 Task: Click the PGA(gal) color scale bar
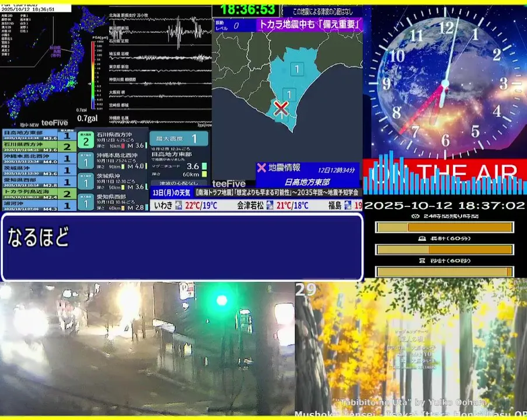point(93,75)
